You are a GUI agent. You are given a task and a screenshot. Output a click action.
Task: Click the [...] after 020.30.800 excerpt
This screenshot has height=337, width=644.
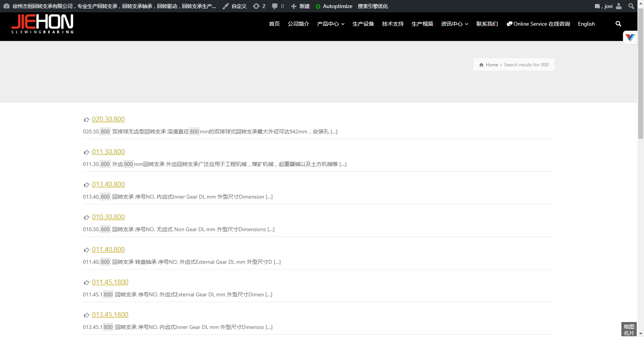(x=334, y=132)
